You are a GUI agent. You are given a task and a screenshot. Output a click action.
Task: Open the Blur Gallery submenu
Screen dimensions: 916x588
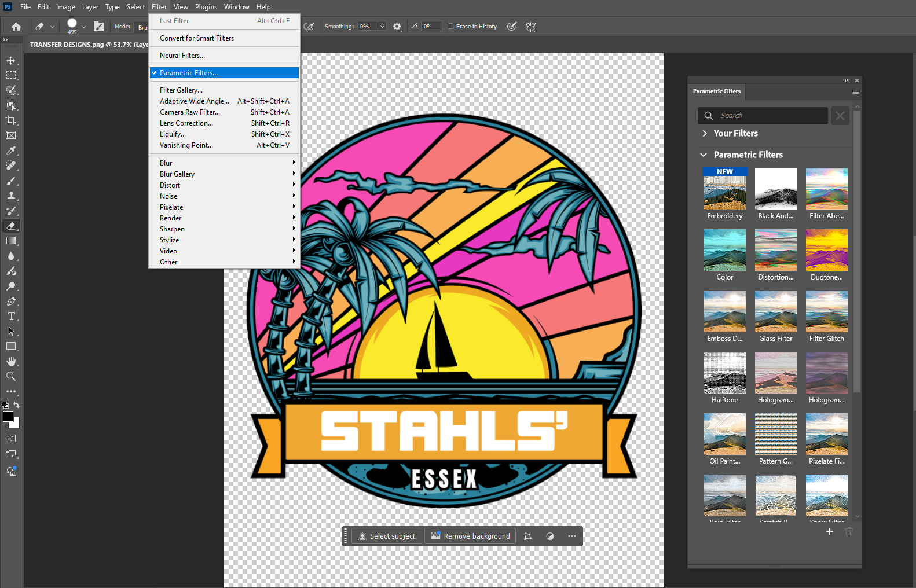click(x=177, y=174)
